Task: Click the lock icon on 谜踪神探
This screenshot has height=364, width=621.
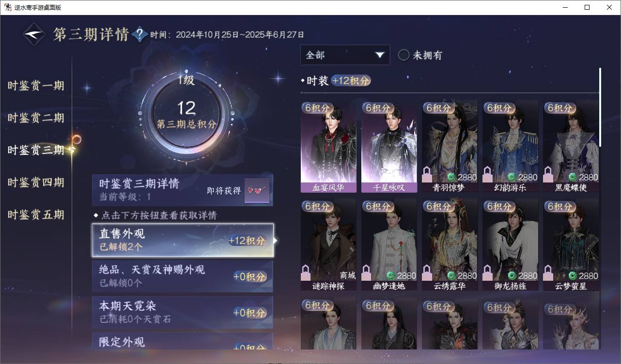Action: pos(306,273)
